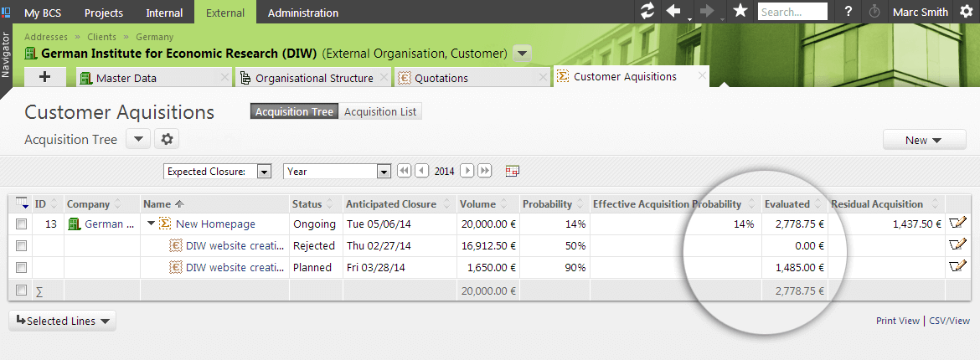
Task: Open the New dropdown button
Action: tap(924, 140)
